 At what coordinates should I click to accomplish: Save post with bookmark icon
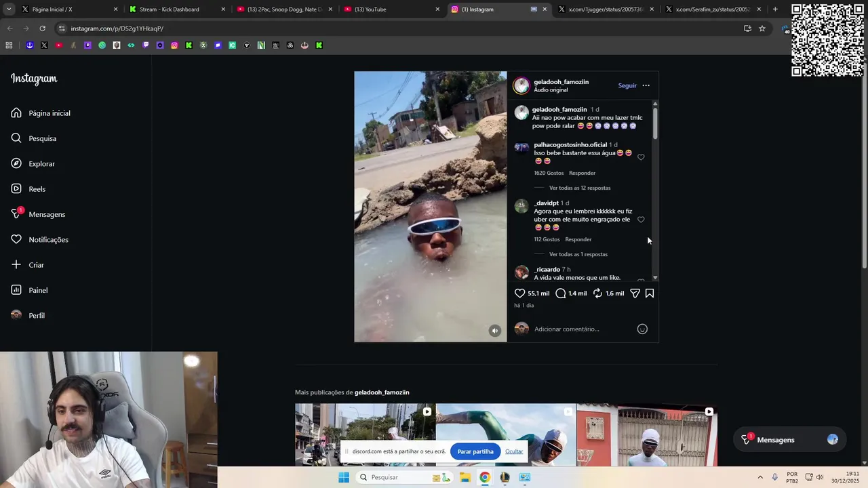[x=650, y=293]
